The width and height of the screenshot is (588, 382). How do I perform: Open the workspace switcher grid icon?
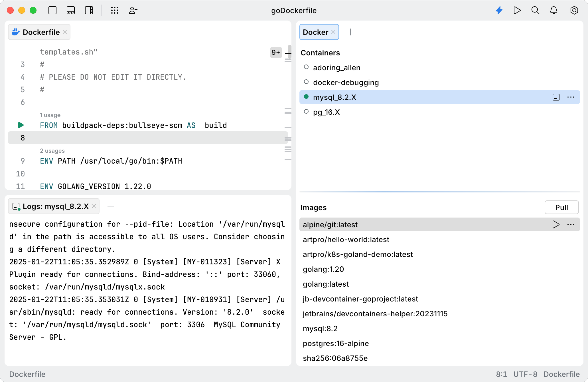pyautogui.click(x=115, y=11)
